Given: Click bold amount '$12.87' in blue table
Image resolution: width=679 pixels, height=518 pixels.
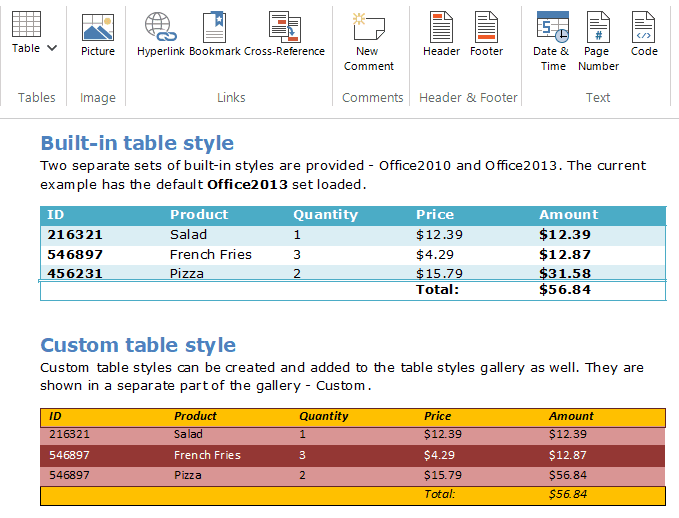Looking at the screenshot, I should (565, 255).
